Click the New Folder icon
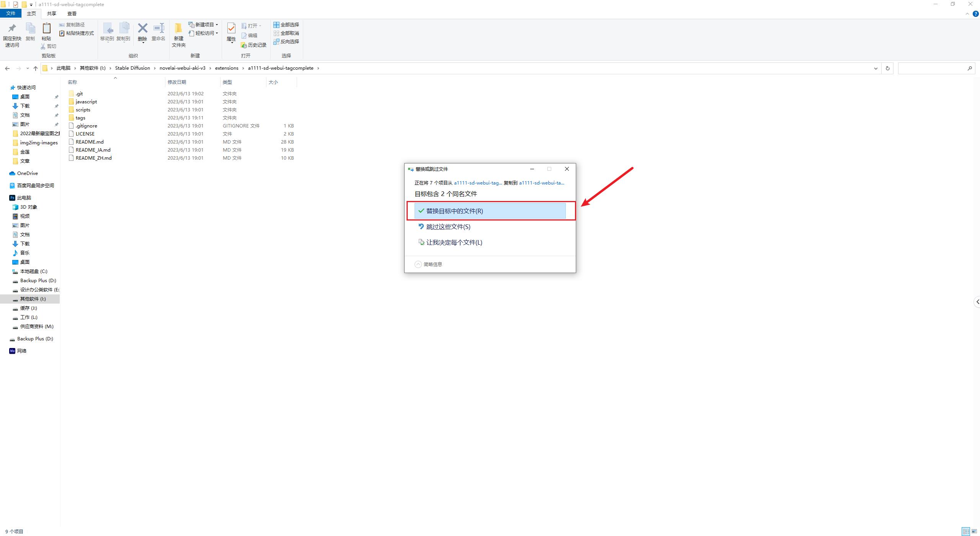This screenshot has width=980, height=536. pos(178,29)
